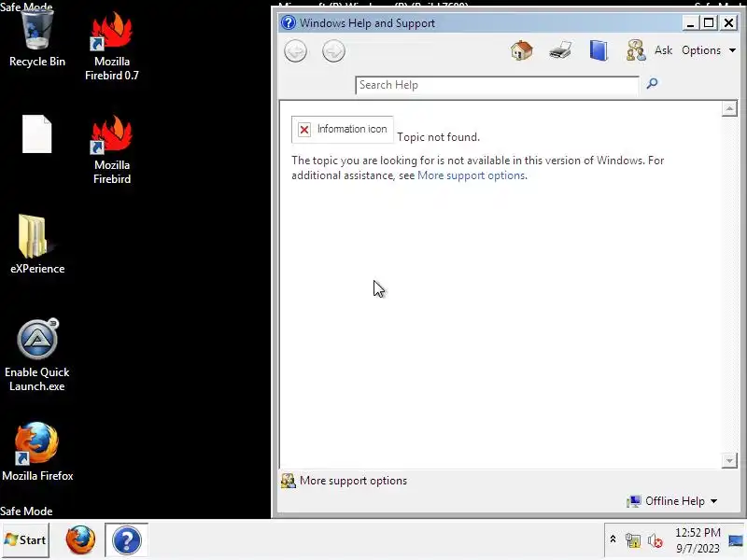Screen dimensions: 747x560
Task: Print the current help topic
Action: (560, 50)
